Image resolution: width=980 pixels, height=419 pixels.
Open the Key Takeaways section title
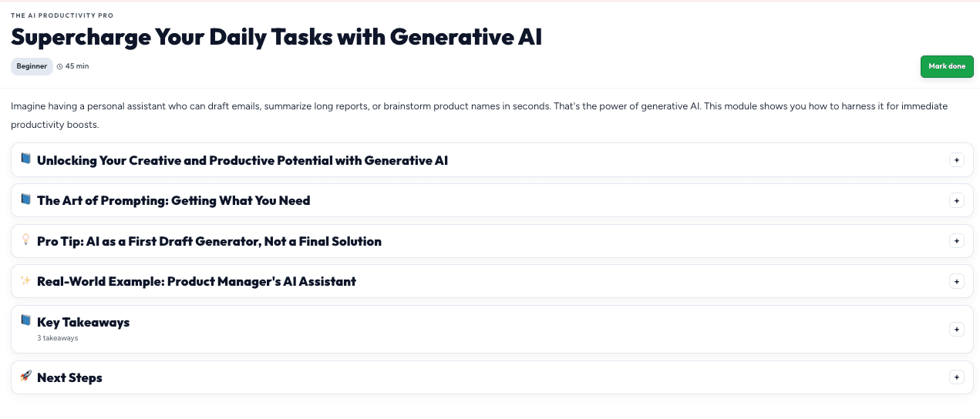pyautogui.click(x=83, y=322)
